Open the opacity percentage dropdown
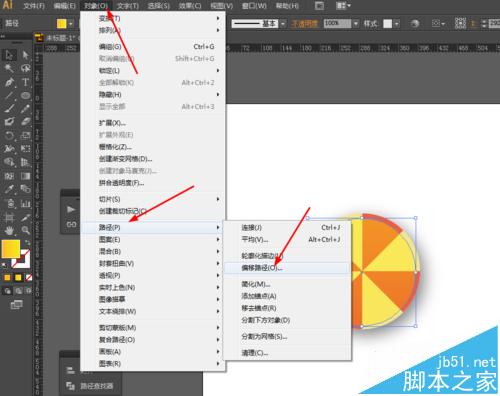 (x=356, y=24)
